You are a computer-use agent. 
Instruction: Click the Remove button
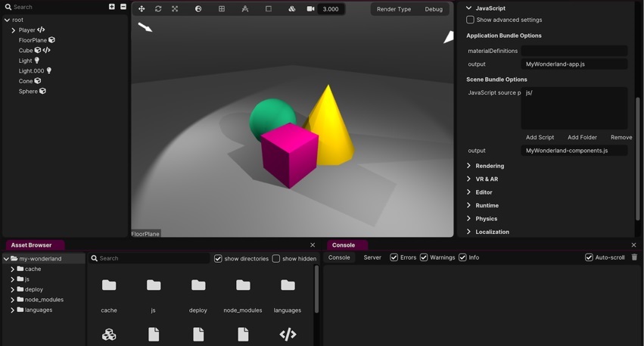[621, 137]
